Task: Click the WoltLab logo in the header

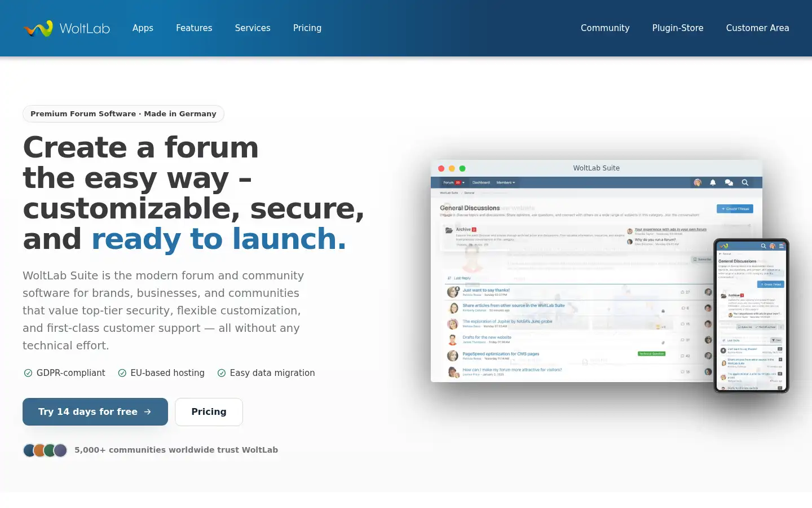Action: tap(67, 28)
